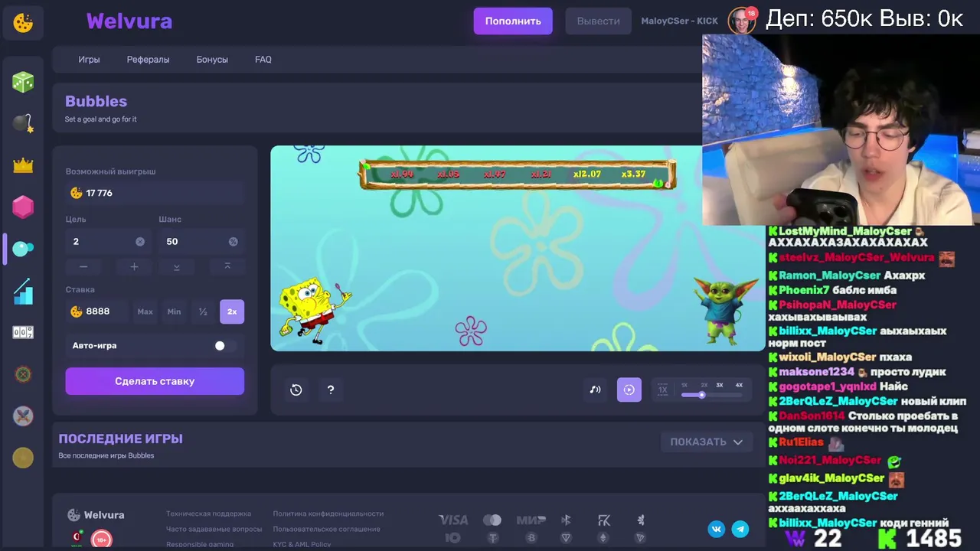The image size is (980, 551).
Task: Open the Политика конфиденциальности link
Action: 328,514
